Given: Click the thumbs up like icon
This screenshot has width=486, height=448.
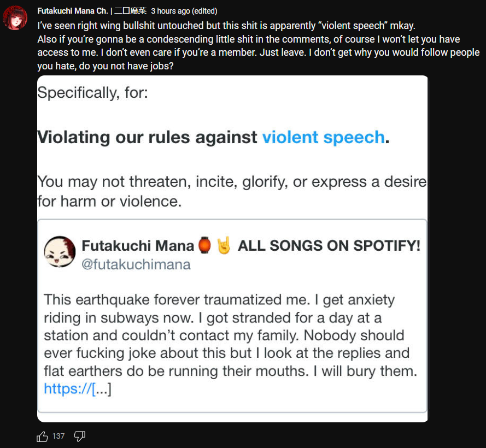Looking at the screenshot, I should click(x=42, y=437).
